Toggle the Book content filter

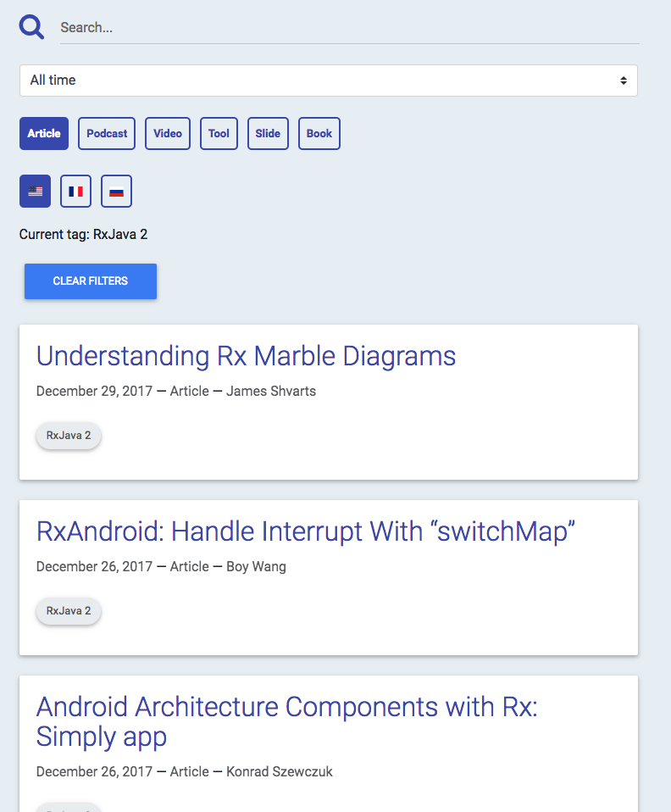coord(319,133)
